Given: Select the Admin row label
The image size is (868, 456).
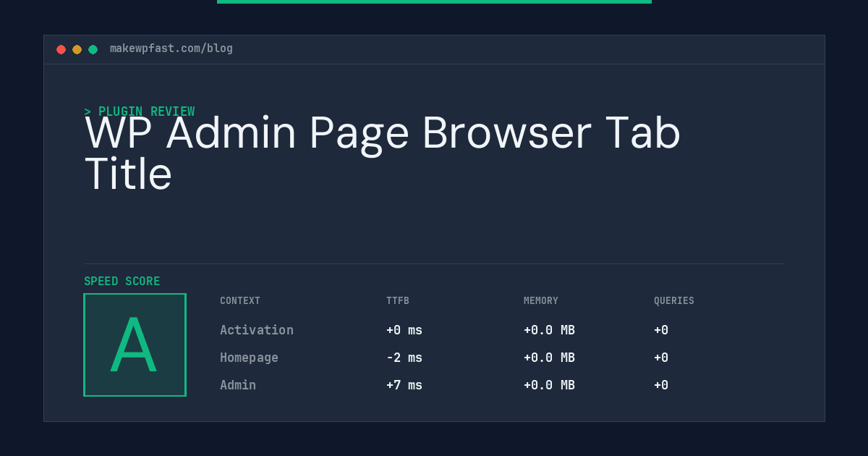Looking at the screenshot, I should pyautogui.click(x=238, y=385).
